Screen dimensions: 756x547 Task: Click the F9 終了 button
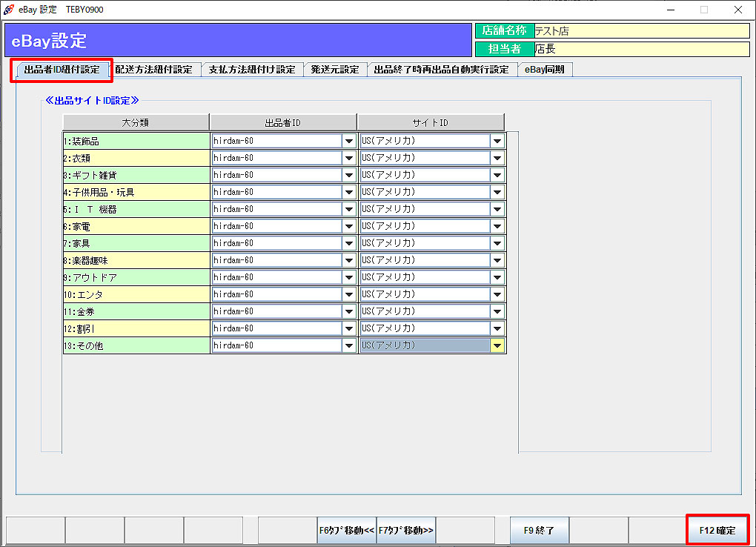(539, 531)
